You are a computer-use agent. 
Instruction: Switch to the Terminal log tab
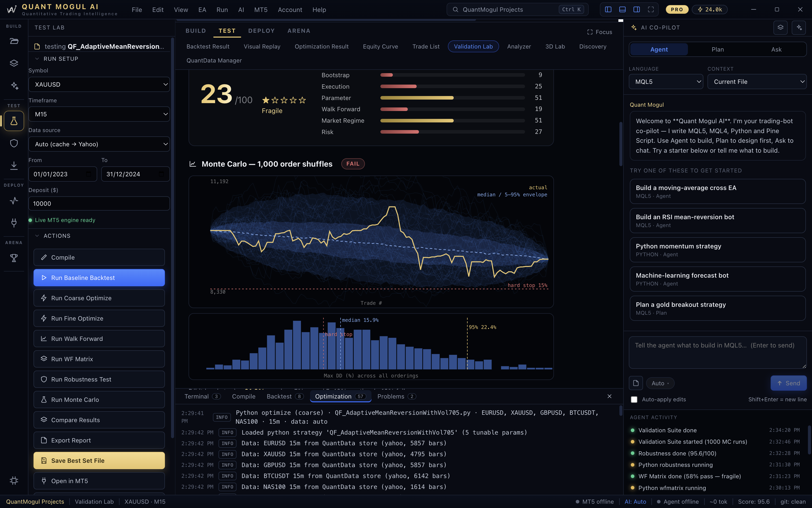(202, 396)
